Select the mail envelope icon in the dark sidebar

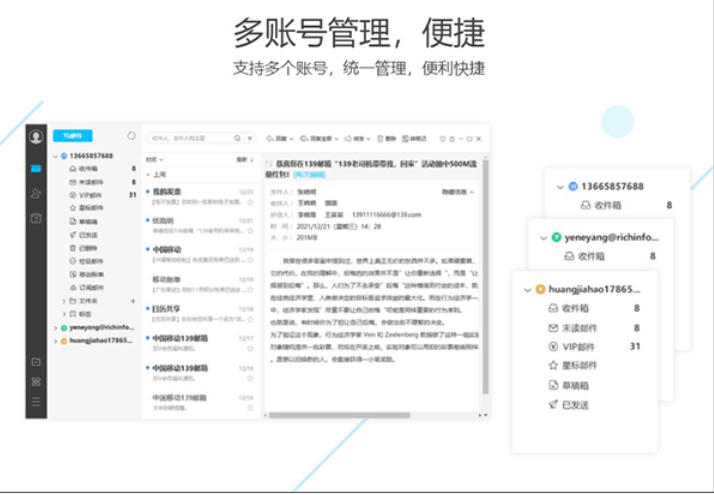36,169
